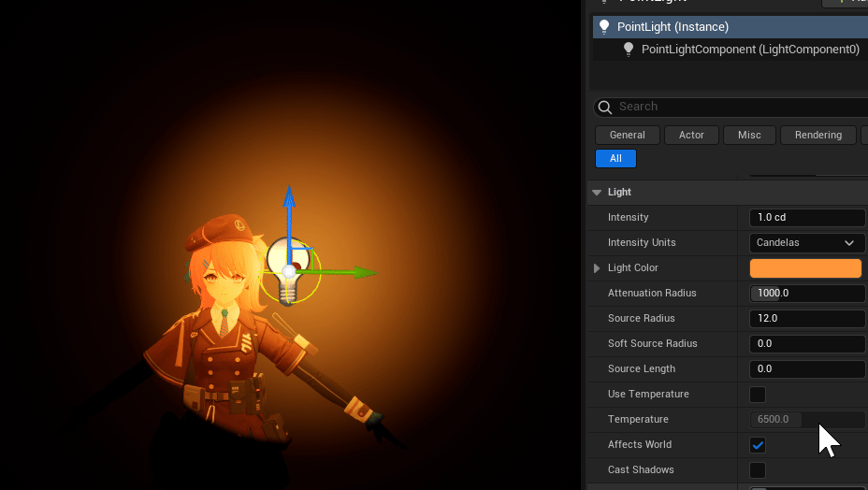Select PointLightComponent (LightComponent0) row
The height and width of the screenshot is (490, 868).
(x=731, y=50)
